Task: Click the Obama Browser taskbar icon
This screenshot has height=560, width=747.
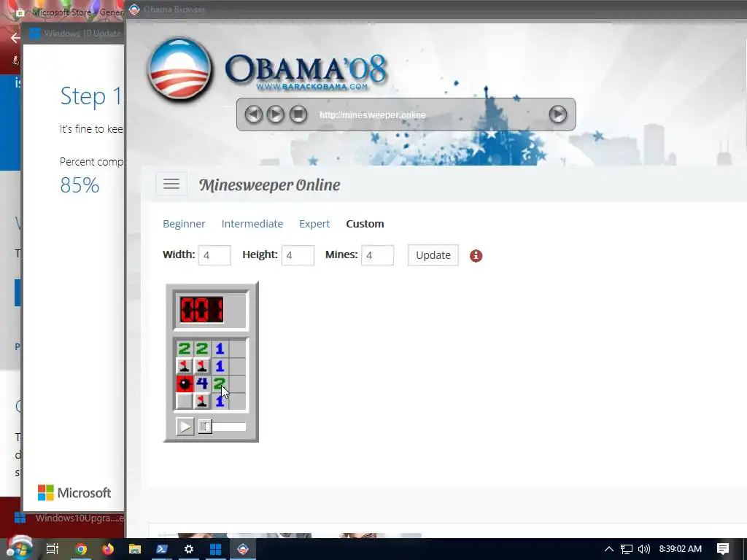Action: [243, 549]
